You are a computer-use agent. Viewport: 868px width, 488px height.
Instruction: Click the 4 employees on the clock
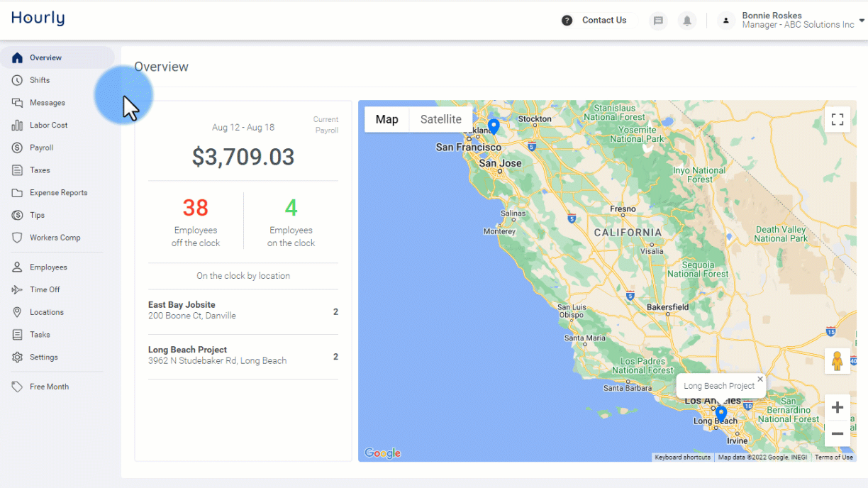pos(291,208)
